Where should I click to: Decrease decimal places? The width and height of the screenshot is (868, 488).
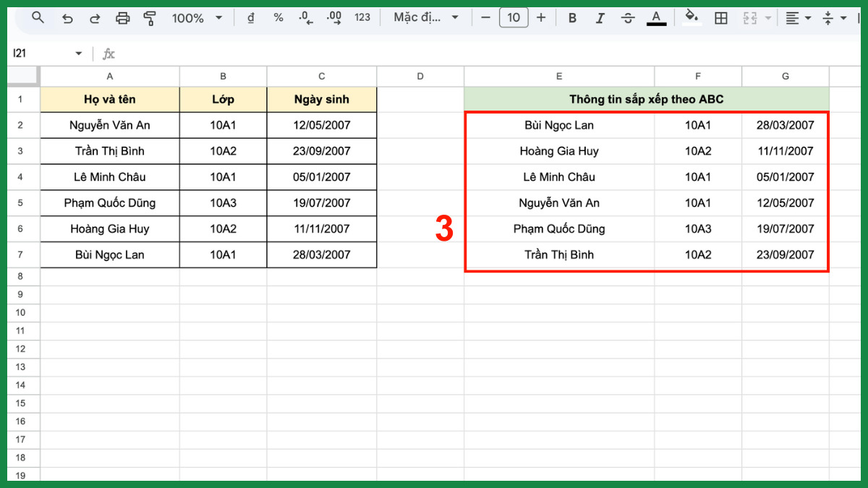pyautogui.click(x=306, y=18)
